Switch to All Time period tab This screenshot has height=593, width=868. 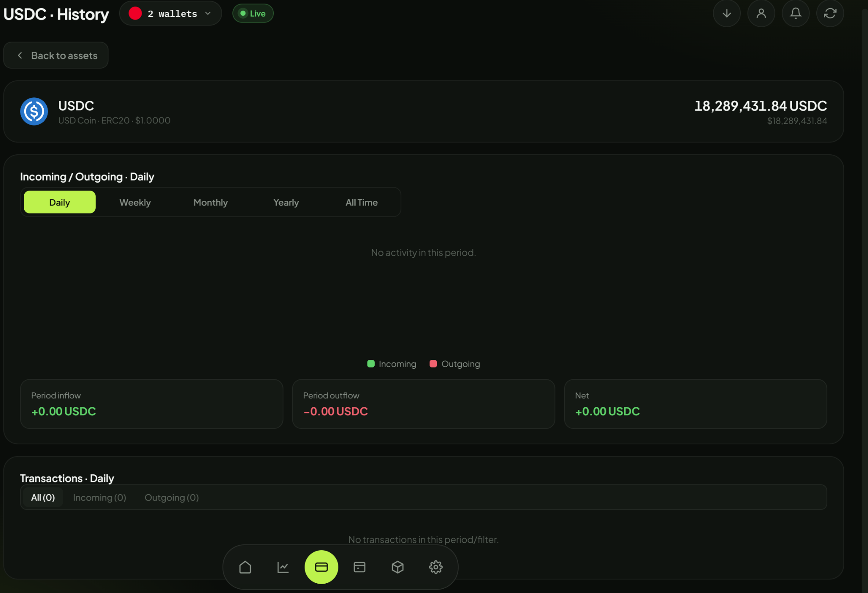[362, 202]
